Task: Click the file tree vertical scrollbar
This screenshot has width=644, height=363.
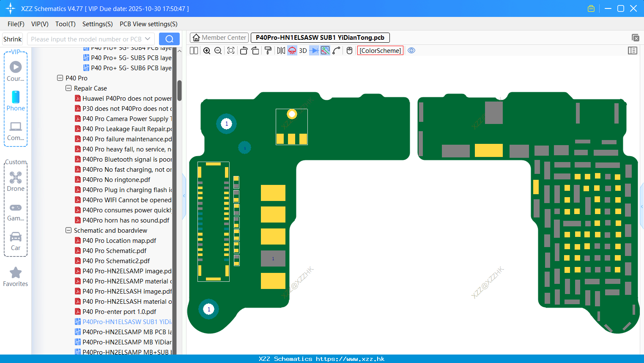Action: 179,91
